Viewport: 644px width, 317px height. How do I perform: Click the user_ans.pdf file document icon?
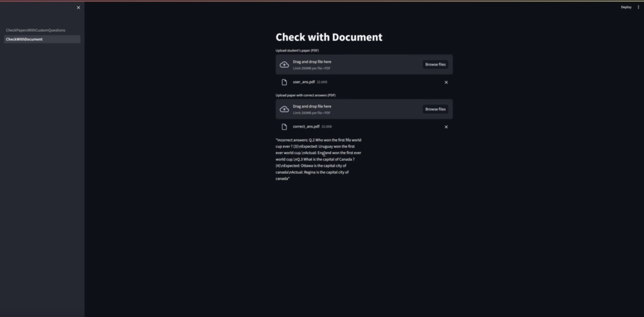pos(284,82)
